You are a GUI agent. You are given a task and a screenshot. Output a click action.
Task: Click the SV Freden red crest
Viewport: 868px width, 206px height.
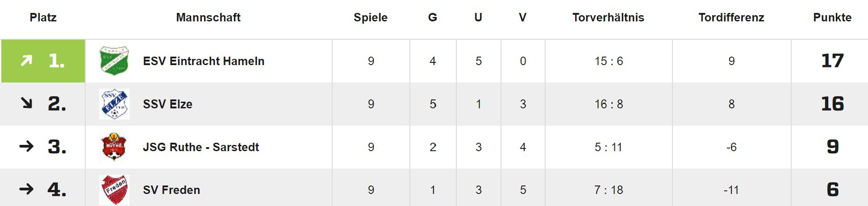point(114,190)
